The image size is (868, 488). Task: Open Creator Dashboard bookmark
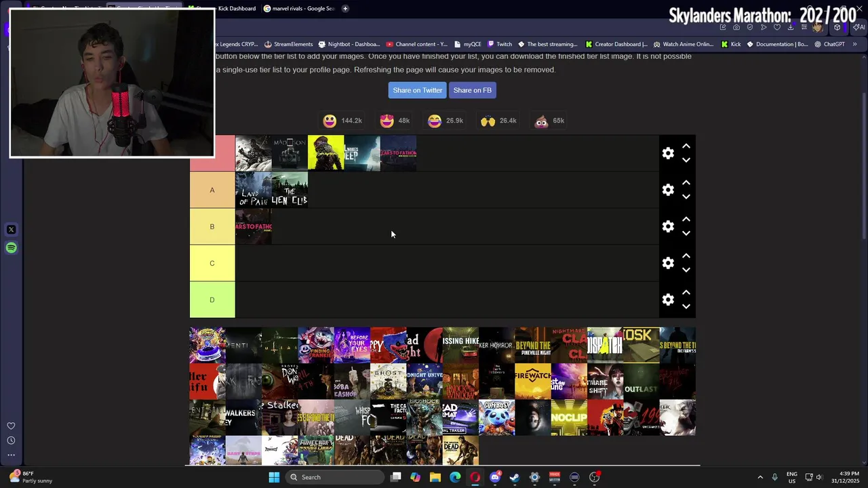point(616,44)
